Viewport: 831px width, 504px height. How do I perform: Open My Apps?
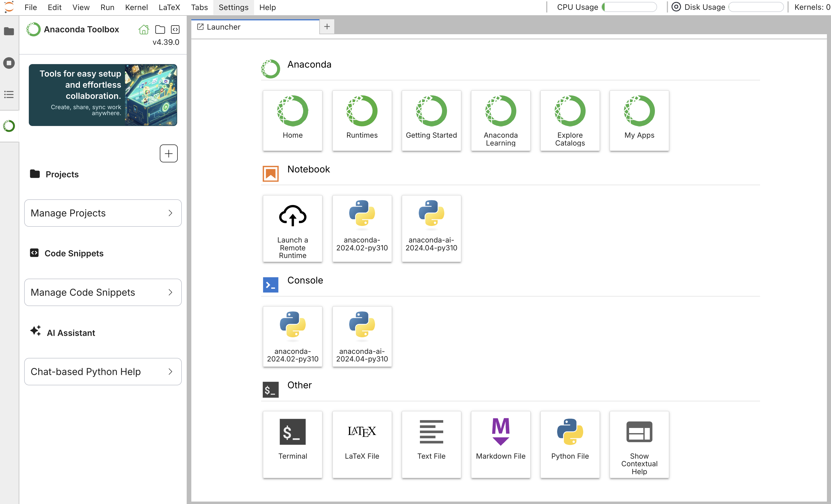639,120
